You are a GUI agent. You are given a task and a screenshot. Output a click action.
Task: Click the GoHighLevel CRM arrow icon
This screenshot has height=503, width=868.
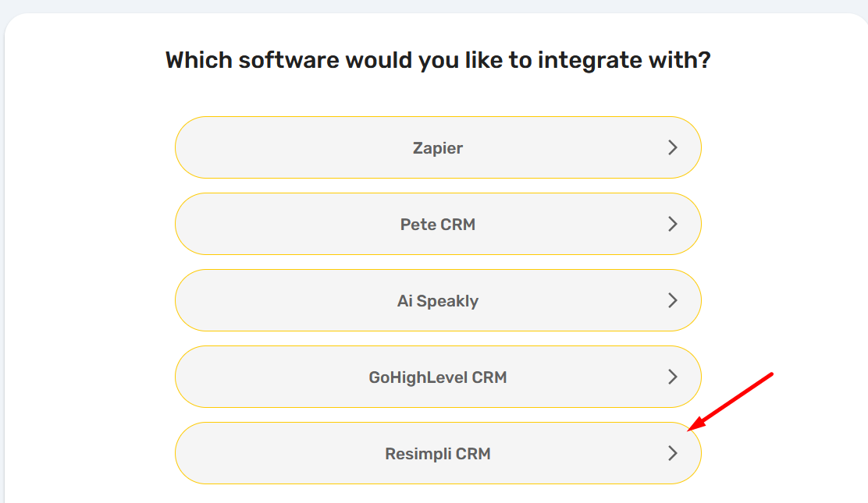[673, 377]
